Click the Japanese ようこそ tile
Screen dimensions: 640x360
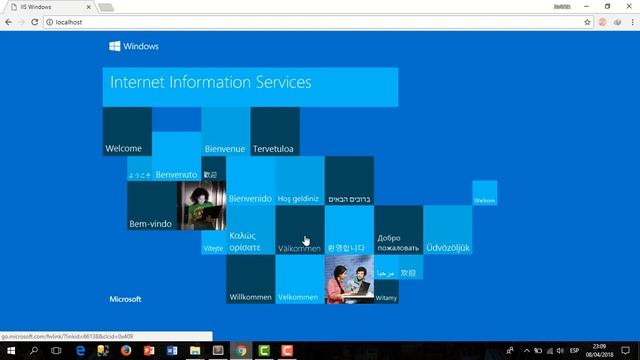(x=140, y=169)
